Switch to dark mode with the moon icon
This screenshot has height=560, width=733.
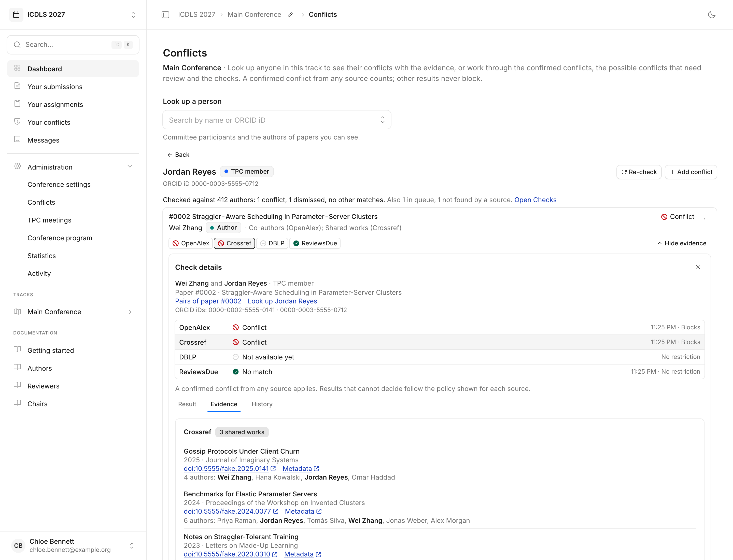click(x=711, y=15)
